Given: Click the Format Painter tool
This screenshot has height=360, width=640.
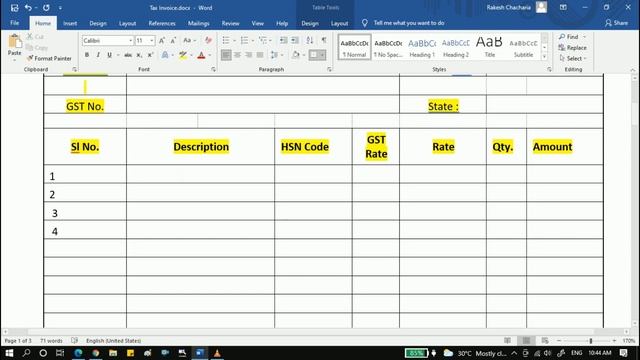Looking at the screenshot, I should point(49,58).
